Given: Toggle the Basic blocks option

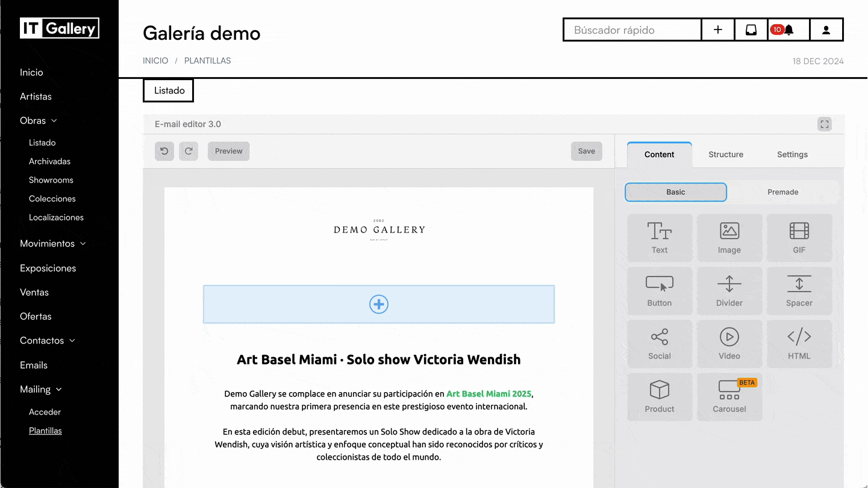Looking at the screenshot, I should click(676, 192).
